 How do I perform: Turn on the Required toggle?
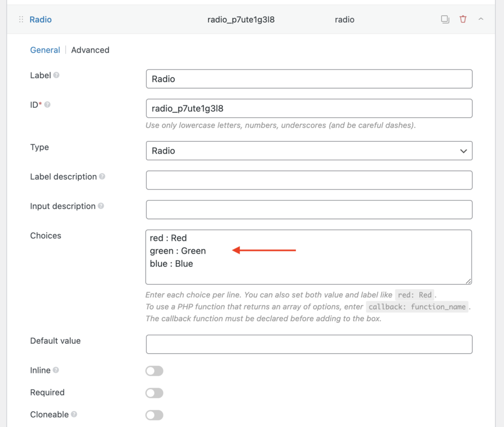[154, 393]
